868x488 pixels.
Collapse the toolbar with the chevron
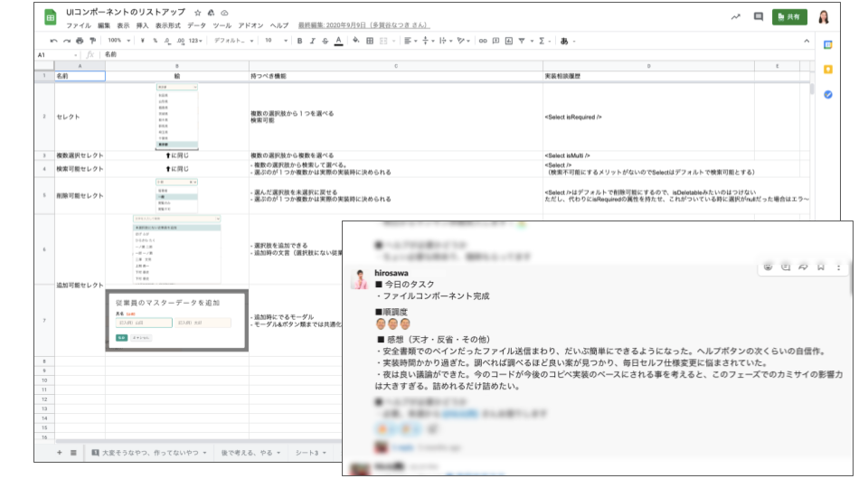(x=807, y=41)
